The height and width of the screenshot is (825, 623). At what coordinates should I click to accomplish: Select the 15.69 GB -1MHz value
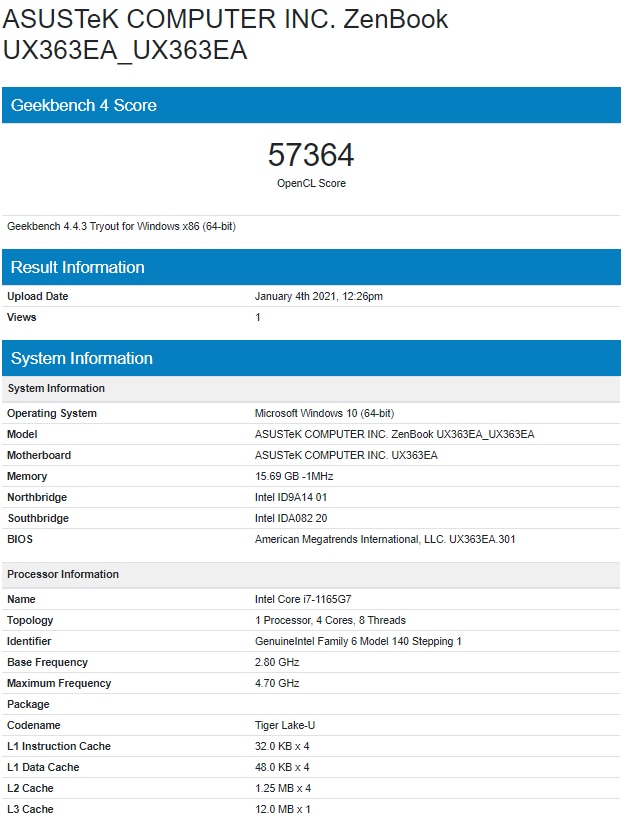click(294, 476)
